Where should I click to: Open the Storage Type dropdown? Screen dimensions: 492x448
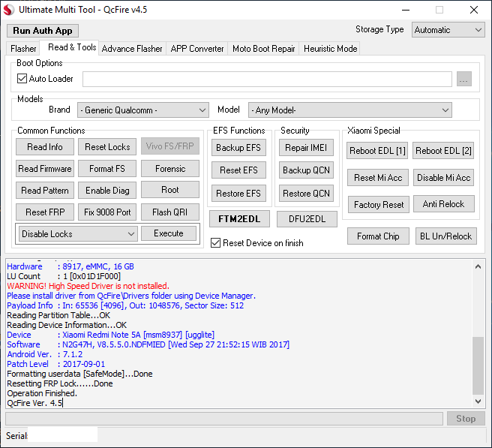pos(448,30)
